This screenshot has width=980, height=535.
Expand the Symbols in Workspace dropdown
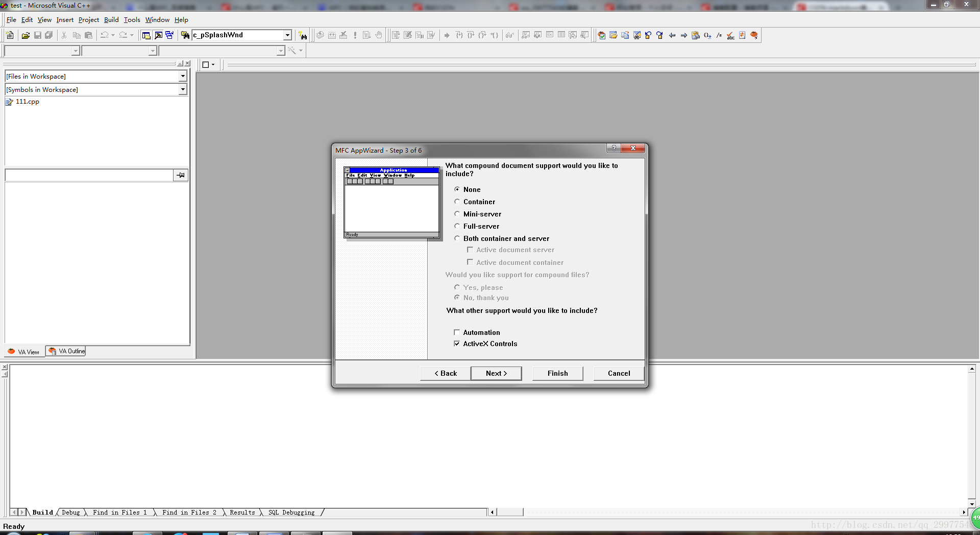tap(183, 89)
